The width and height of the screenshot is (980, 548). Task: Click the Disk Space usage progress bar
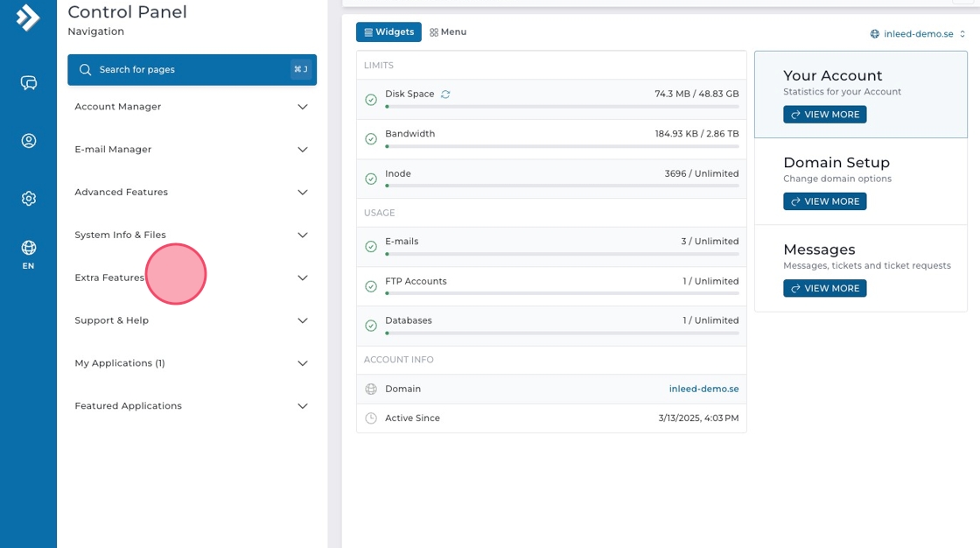pos(562,107)
